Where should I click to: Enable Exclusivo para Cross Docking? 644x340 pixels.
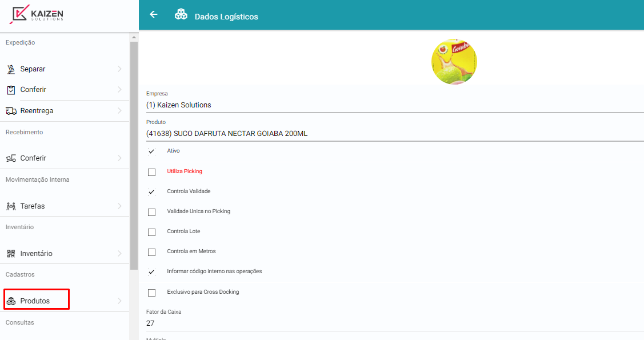point(151,293)
